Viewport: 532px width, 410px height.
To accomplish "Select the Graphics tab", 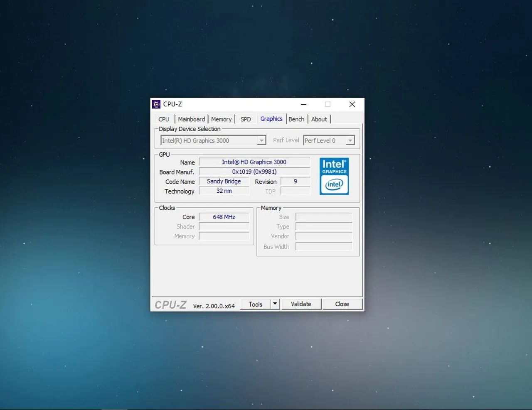I will 271,119.
